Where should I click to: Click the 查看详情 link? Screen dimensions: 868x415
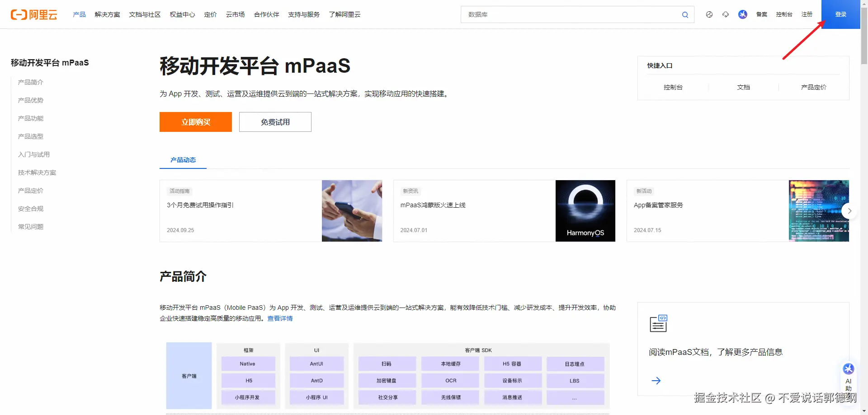coord(280,318)
